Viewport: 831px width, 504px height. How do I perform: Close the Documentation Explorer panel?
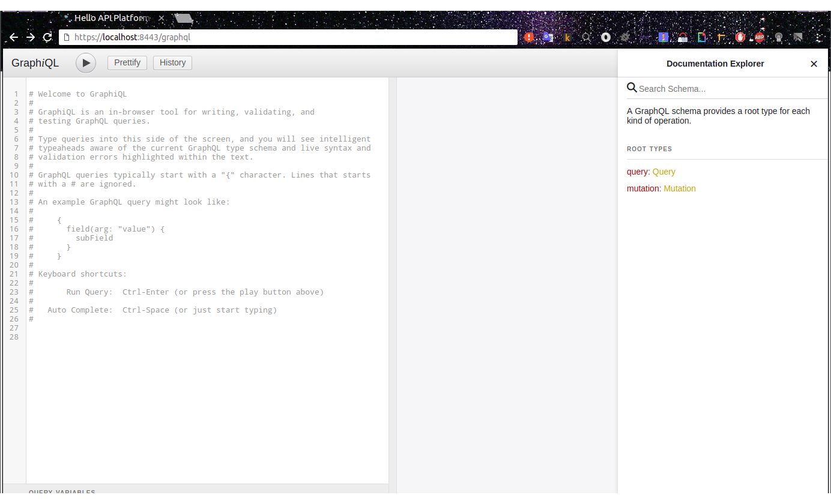coord(814,64)
